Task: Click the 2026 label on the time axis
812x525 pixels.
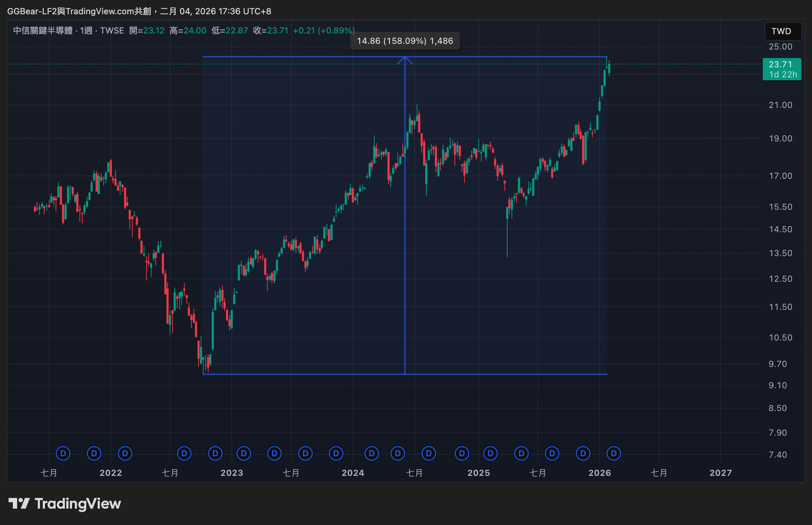Action: tap(599, 473)
